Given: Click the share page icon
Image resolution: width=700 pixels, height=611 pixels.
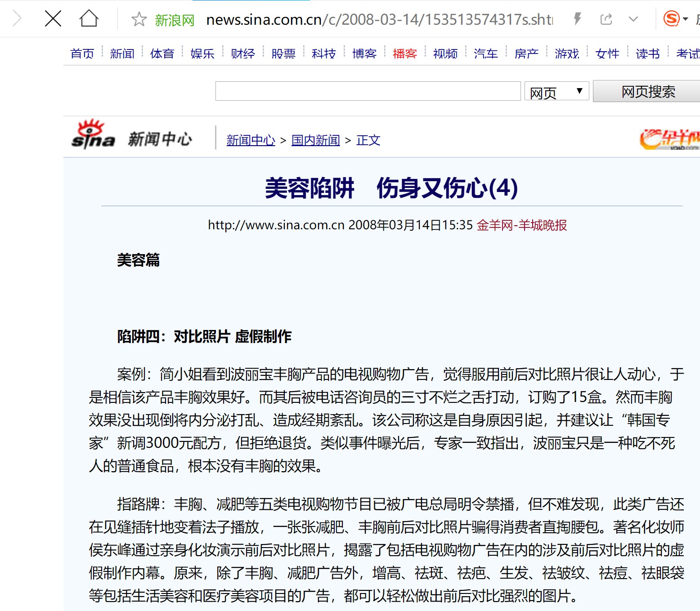Looking at the screenshot, I should pos(606,19).
